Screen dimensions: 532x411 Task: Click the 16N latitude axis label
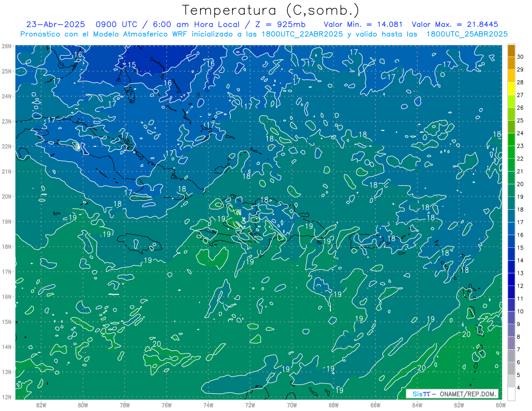click(x=7, y=297)
